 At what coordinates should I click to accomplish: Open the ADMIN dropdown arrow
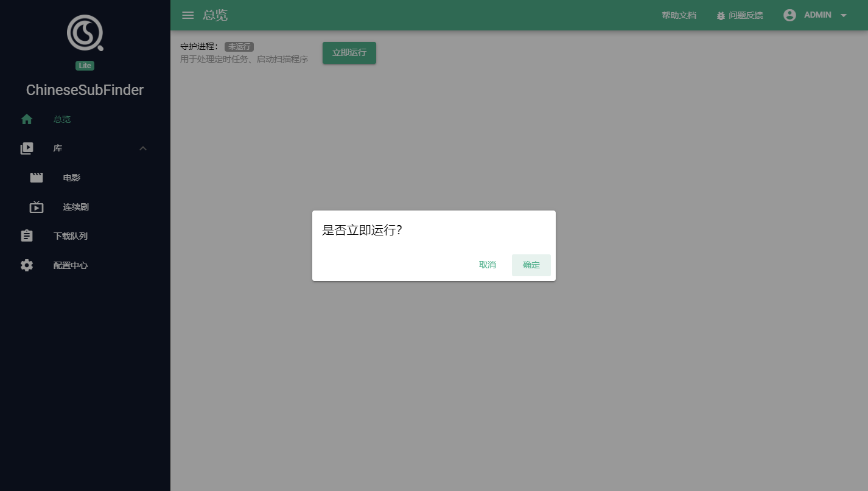[x=844, y=15]
